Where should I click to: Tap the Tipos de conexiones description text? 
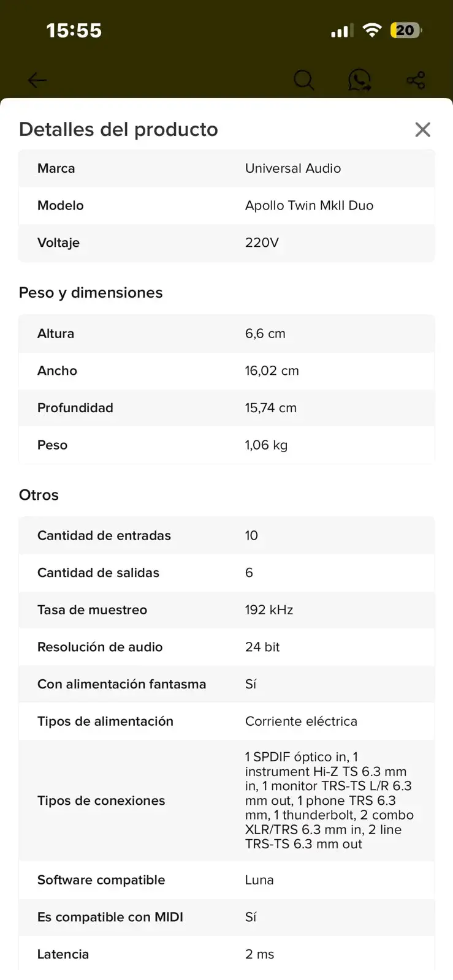click(x=330, y=801)
